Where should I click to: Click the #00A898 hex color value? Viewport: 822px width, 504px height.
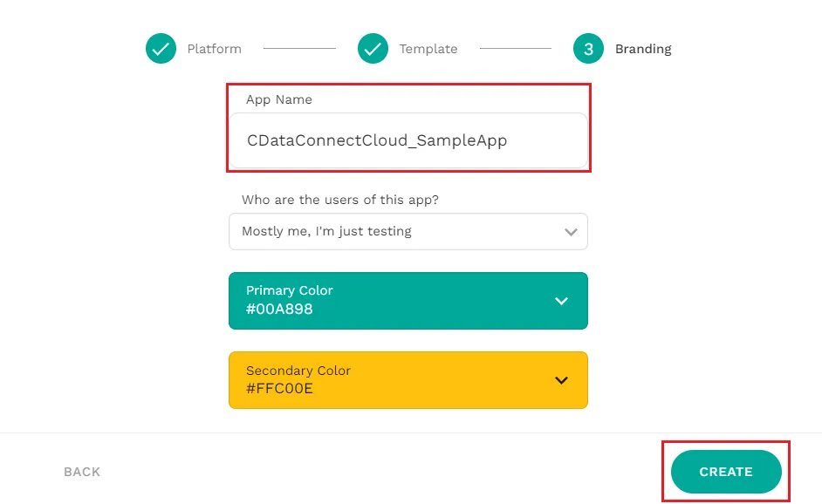(279, 309)
